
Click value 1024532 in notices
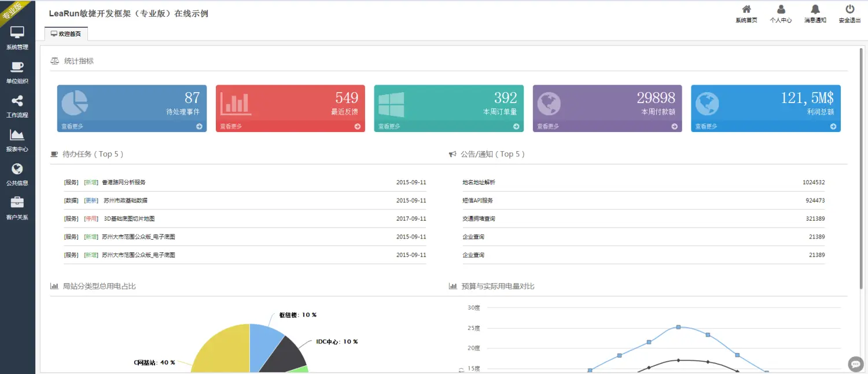click(x=814, y=182)
